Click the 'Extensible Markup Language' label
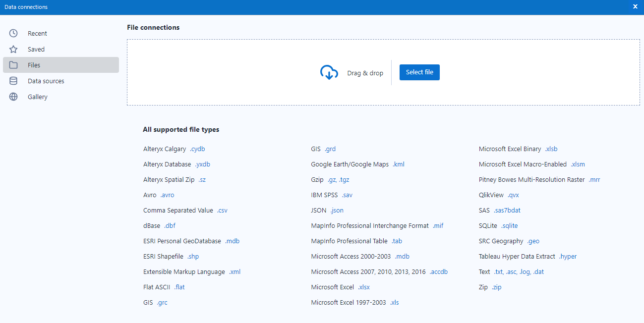644x323 pixels. point(184,271)
